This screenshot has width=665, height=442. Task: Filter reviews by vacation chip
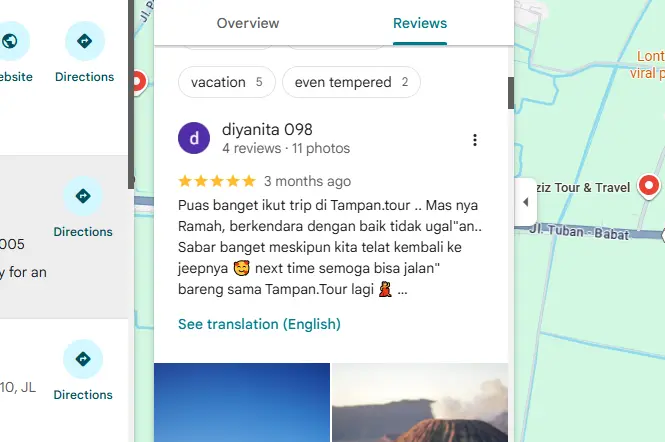[227, 82]
